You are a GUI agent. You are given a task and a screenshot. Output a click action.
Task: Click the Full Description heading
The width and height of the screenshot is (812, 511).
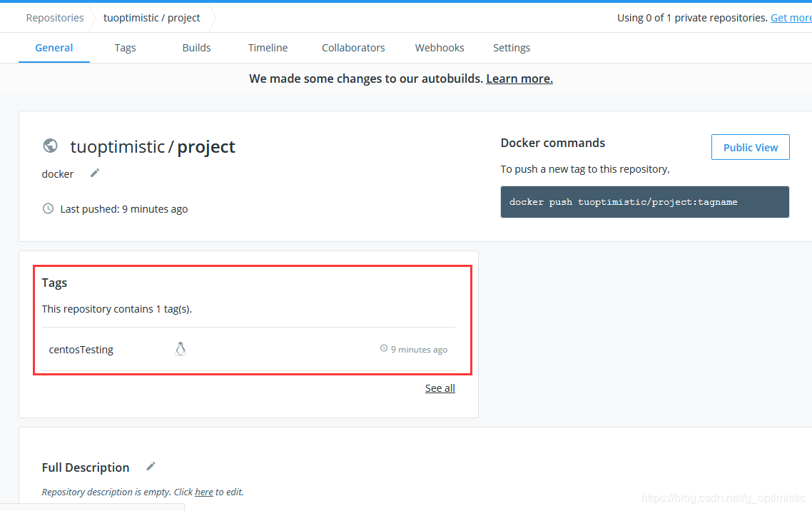pos(86,467)
